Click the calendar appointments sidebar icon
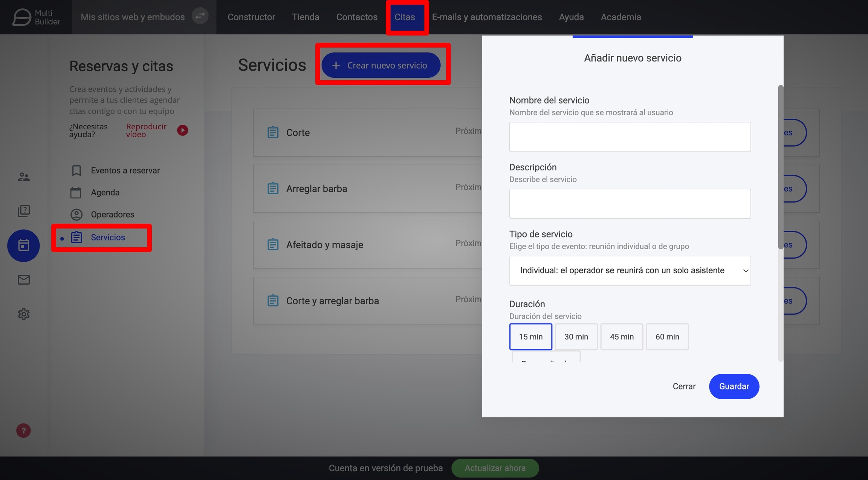This screenshot has height=480, width=868. tap(23, 245)
